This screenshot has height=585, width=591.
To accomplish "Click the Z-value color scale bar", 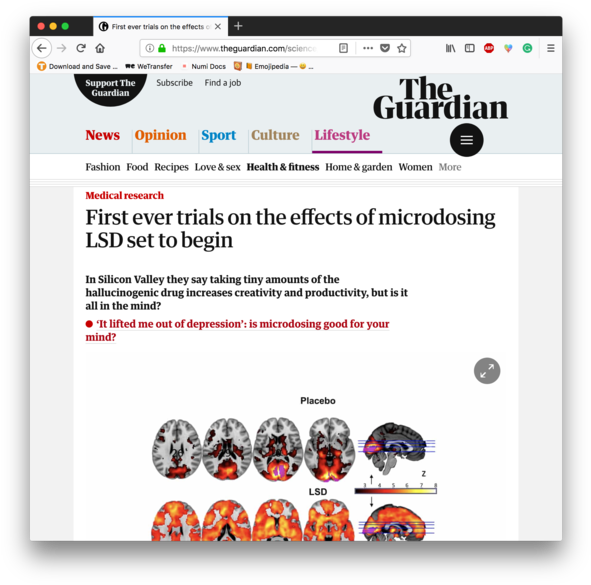I will point(396,491).
